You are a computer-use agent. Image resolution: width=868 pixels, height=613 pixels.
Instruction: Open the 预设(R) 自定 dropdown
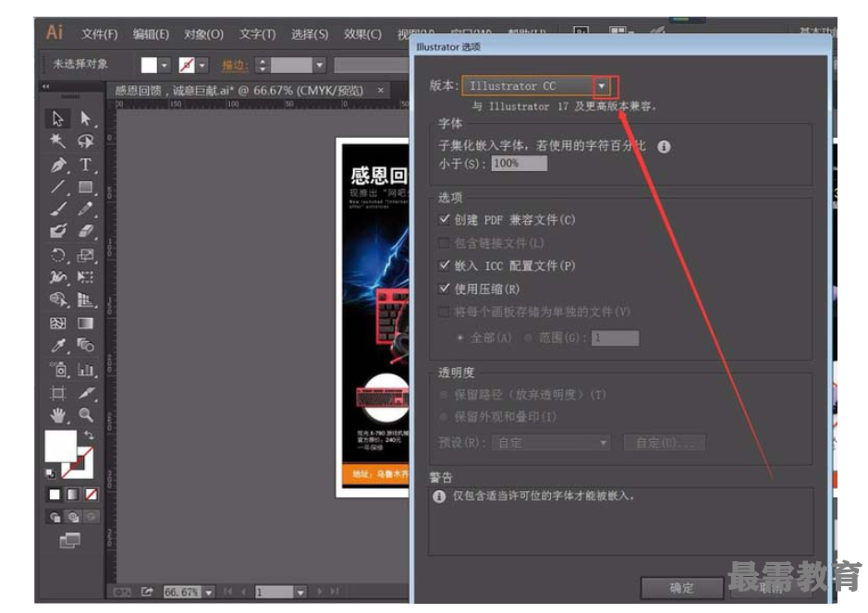[x=550, y=443]
